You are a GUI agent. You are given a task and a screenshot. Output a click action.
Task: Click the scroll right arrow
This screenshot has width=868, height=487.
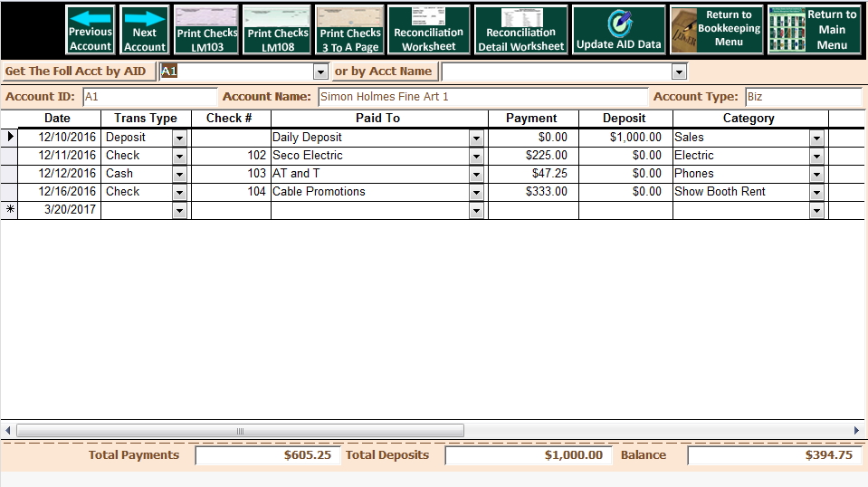[856, 431]
